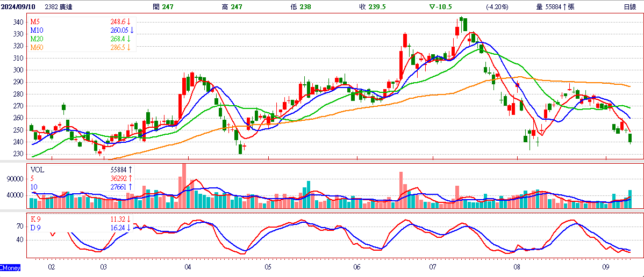The width and height of the screenshot is (644, 277).
Task: Click the 5-day volume average 36292
Action: pos(118,178)
